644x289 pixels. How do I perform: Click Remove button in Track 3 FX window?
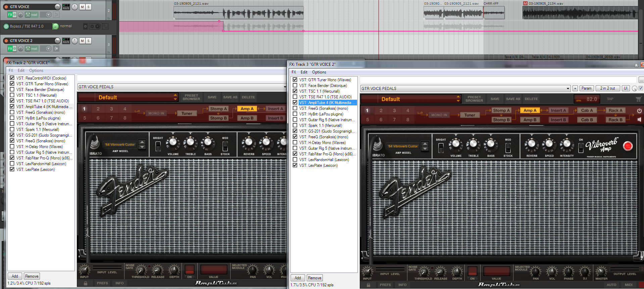click(x=315, y=278)
